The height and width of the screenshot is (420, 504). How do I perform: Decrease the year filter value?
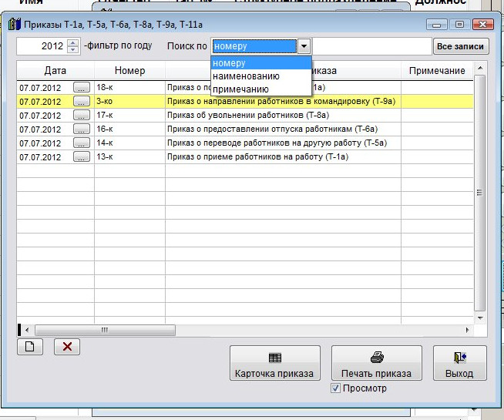73,50
